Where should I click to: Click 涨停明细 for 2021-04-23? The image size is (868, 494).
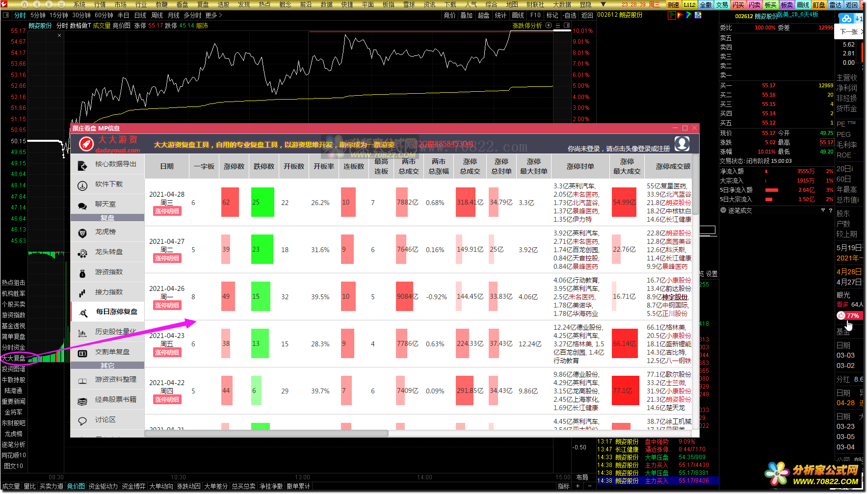tap(167, 353)
